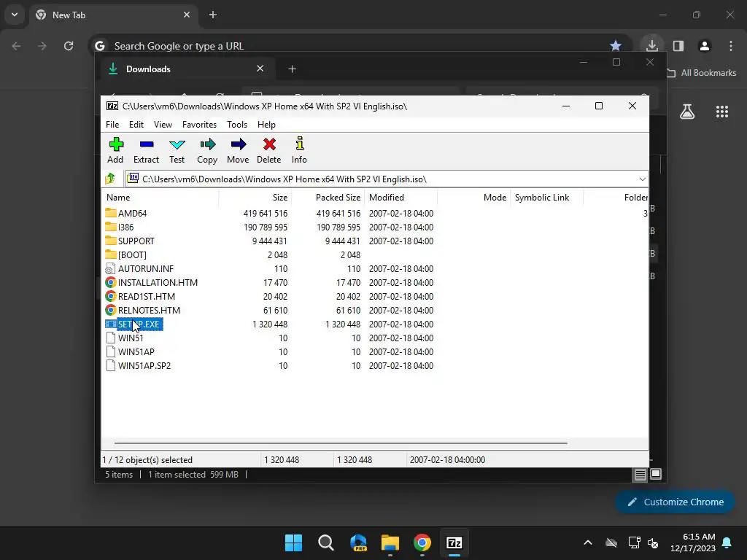
Task: Open Chrome downloads arrow icon
Action: [652, 46]
